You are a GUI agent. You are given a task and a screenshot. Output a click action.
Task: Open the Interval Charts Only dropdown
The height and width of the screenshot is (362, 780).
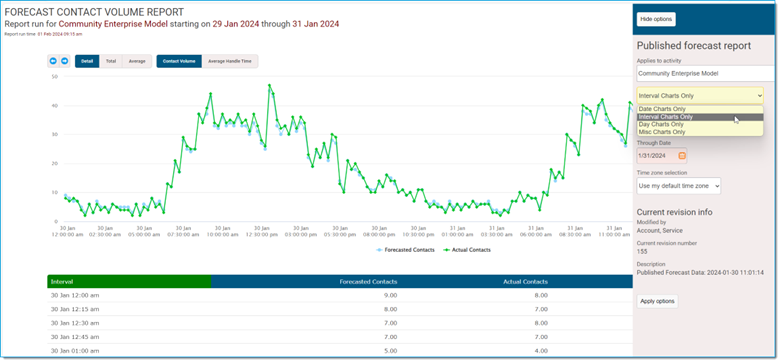point(700,95)
